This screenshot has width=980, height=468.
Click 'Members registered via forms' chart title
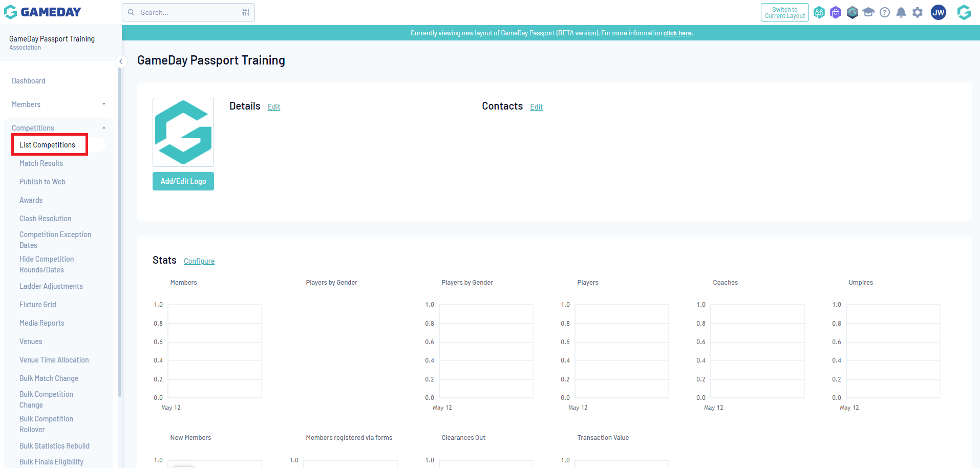(349, 438)
